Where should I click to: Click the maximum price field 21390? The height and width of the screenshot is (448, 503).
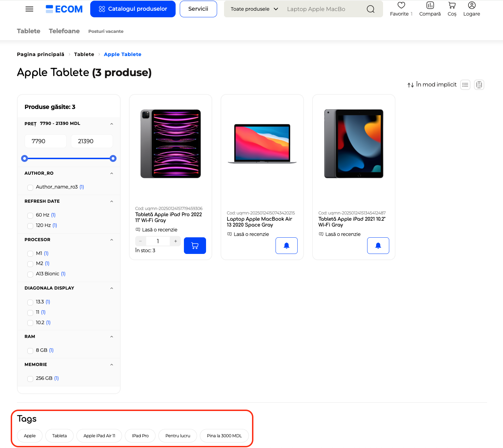(x=92, y=141)
